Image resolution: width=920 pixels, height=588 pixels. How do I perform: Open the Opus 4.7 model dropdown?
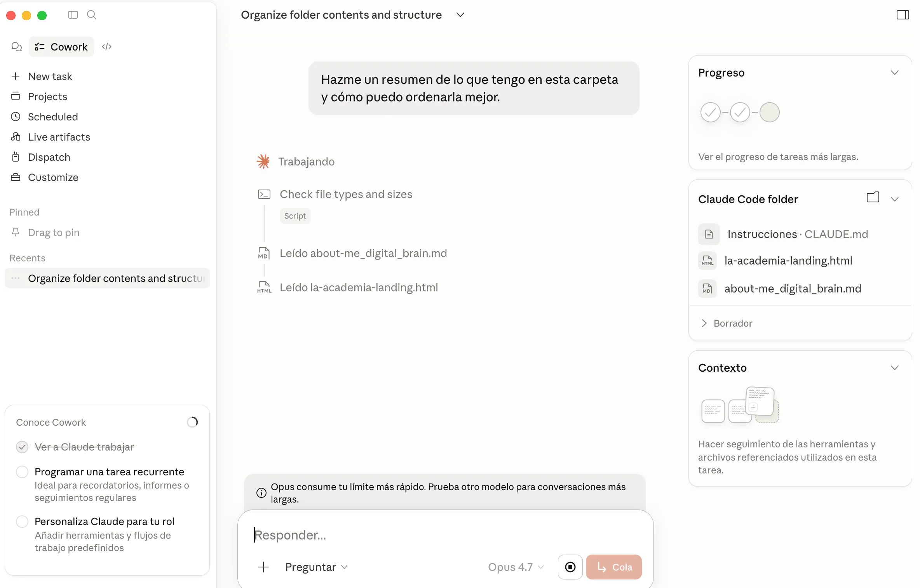coord(516,567)
